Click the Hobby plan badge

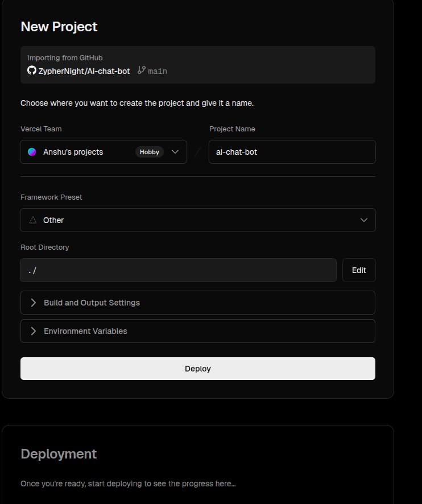pyautogui.click(x=150, y=152)
